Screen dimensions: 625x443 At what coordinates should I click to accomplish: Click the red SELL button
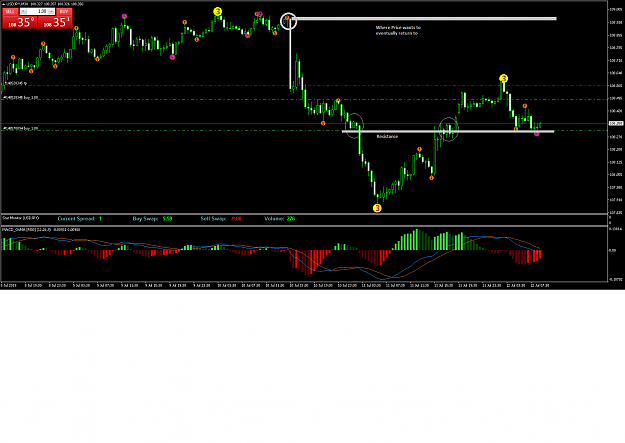(10, 12)
